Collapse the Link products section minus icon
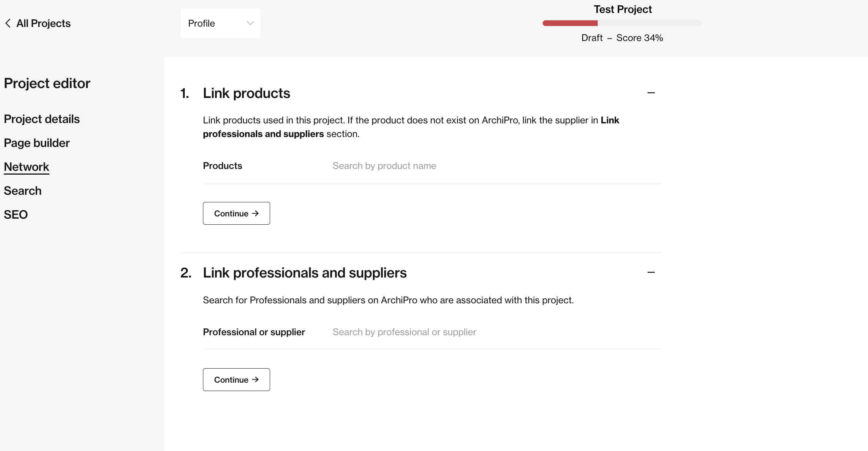Image resolution: width=868 pixels, height=451 pixels. 651,93
